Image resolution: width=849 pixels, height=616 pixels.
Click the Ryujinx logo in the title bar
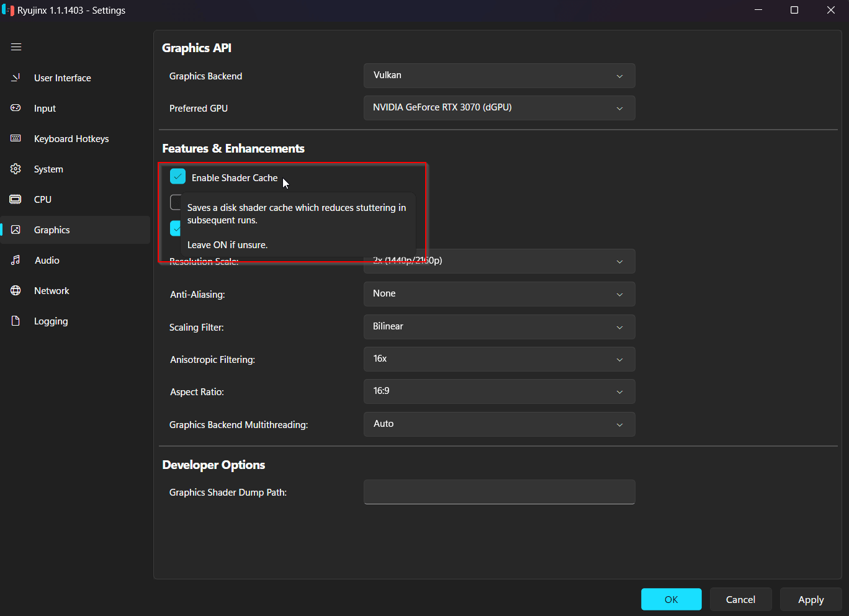click(8, 10)
